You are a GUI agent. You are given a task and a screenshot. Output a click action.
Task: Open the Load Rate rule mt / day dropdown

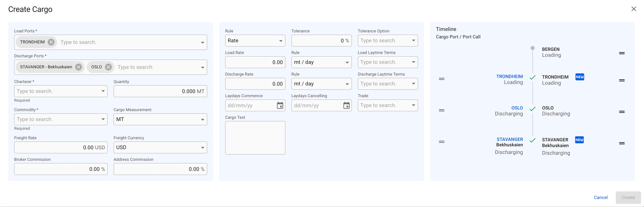point(347,62)
